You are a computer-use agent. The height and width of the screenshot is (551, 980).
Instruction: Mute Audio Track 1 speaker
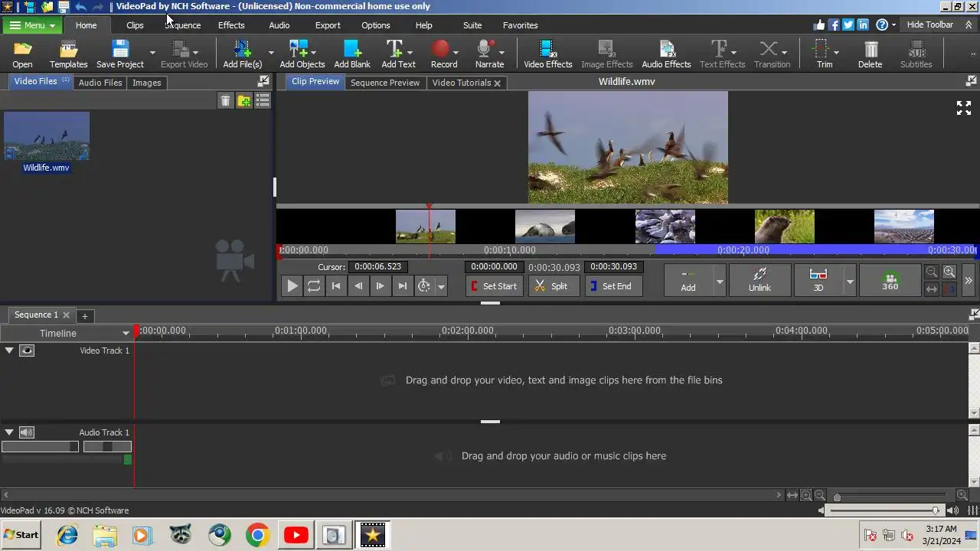tap(27, 432)
